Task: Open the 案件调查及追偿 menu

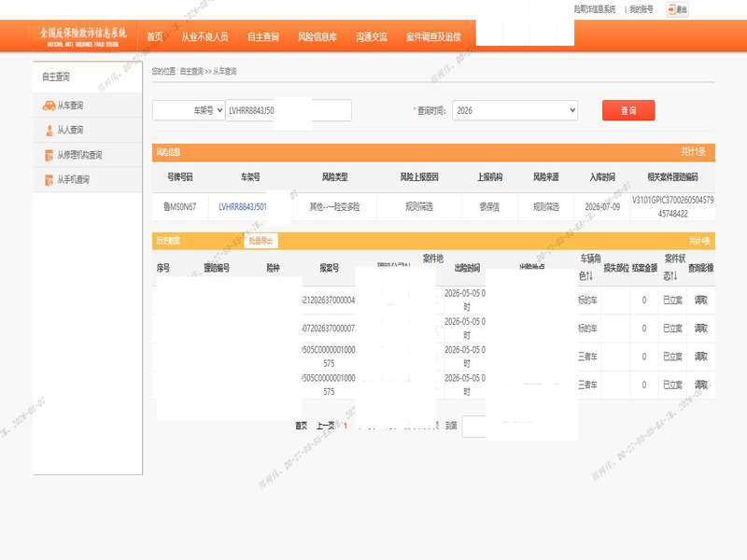Action: [433, 36]
